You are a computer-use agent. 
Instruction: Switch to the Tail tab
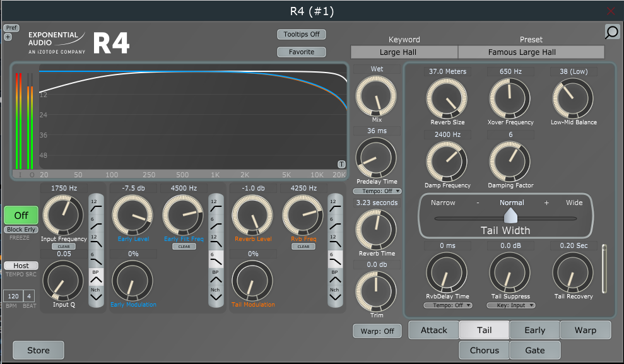click(x=485, y=330)
